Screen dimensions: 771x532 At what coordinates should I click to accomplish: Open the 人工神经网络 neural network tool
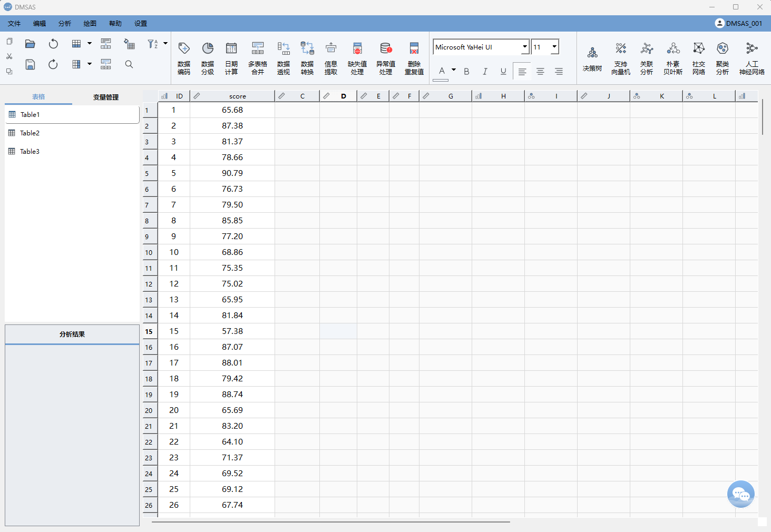click(x=752, y=58)
